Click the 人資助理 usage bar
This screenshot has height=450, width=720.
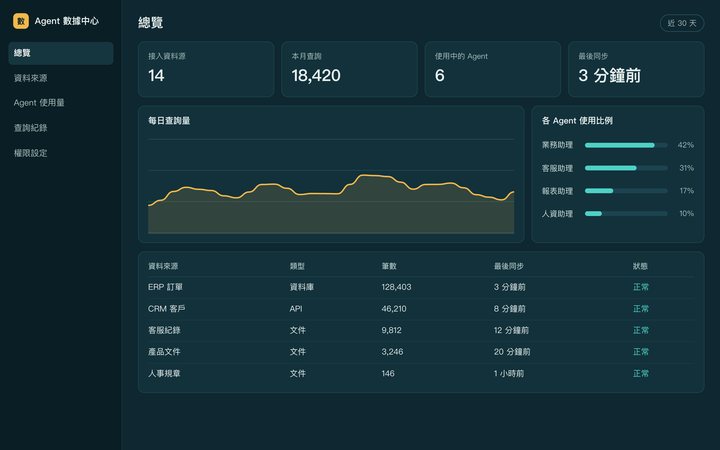tap(626, 214)
